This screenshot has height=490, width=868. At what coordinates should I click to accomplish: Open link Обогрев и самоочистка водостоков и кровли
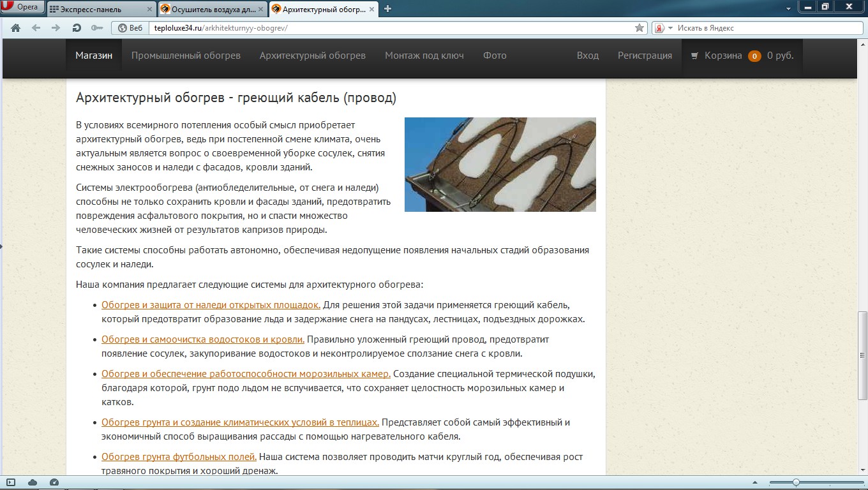tap(203, 339)
